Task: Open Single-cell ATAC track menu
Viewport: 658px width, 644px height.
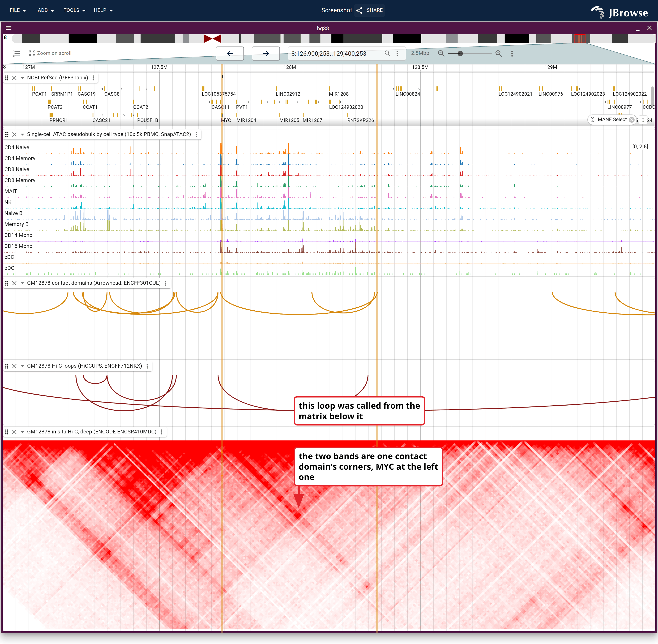Action: pos(196,134)
